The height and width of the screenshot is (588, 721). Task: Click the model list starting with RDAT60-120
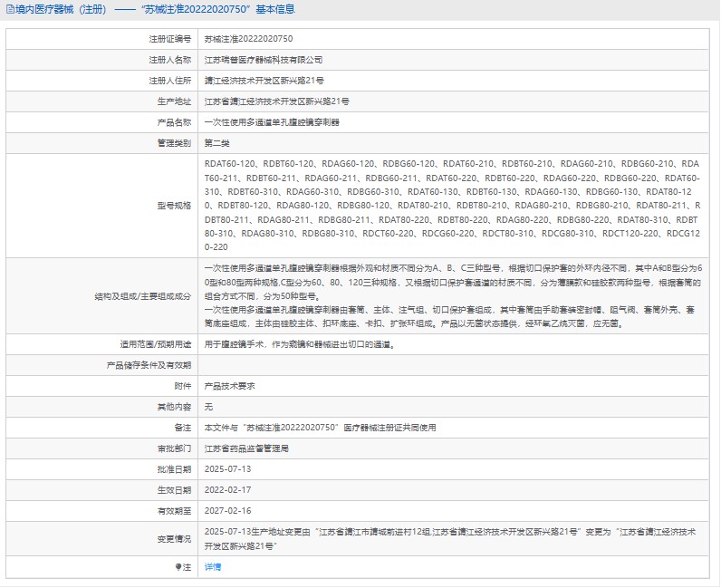pos(452,205)
